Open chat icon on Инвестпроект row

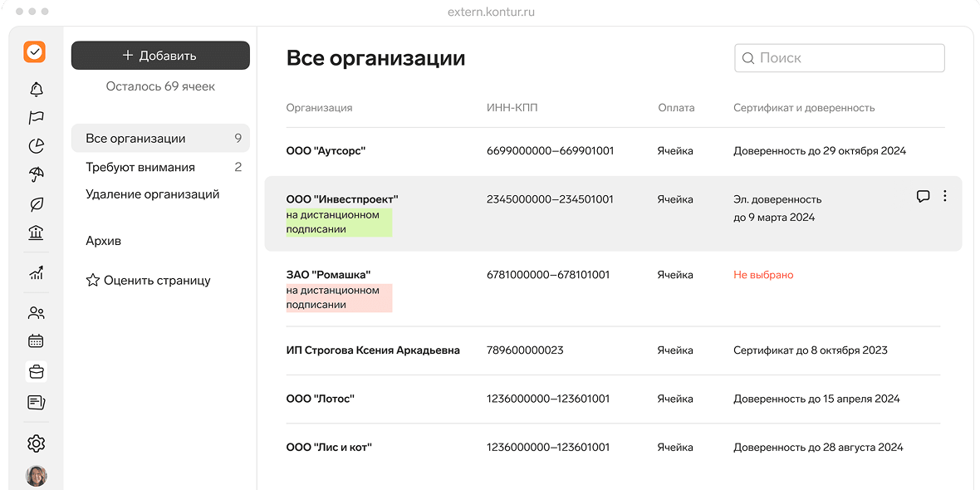924,197
